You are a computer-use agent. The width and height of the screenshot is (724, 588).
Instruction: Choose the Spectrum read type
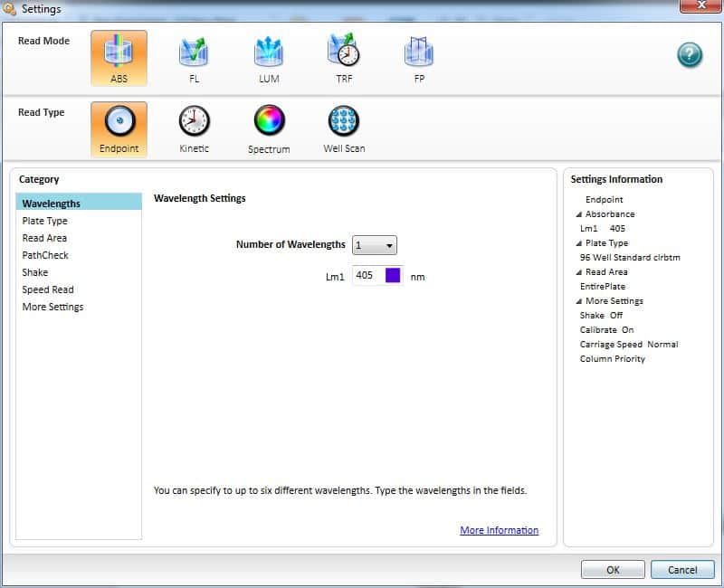coord(269,129)
